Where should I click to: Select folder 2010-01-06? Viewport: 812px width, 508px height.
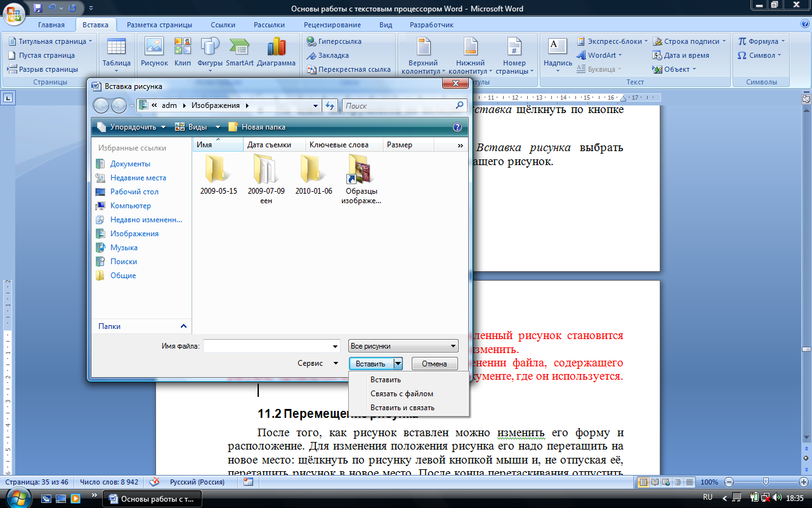coord(313,175)
